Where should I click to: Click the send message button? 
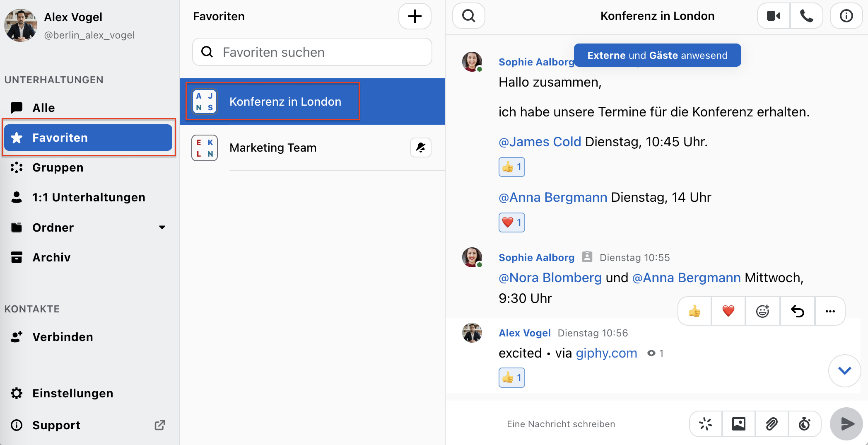pyautogui.click(x=846, y=424)
